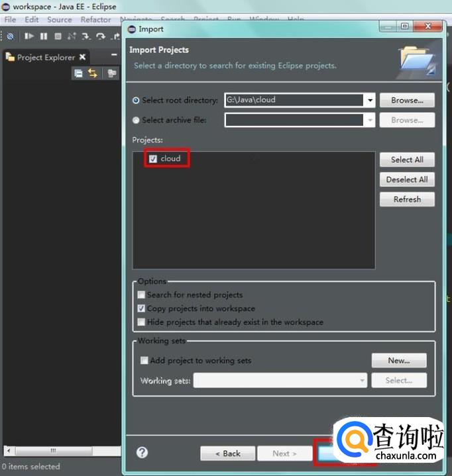Maximize the Import dialog window
452x476 pixels.
404,26
